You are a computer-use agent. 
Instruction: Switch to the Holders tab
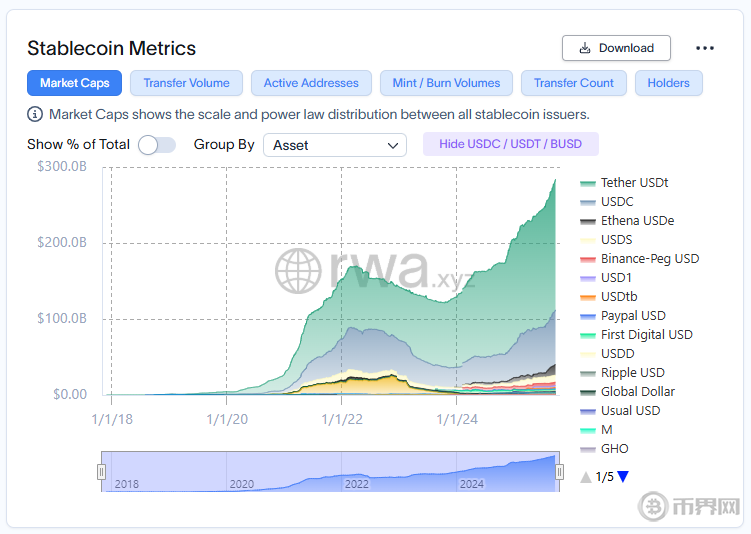coord(668,83)
